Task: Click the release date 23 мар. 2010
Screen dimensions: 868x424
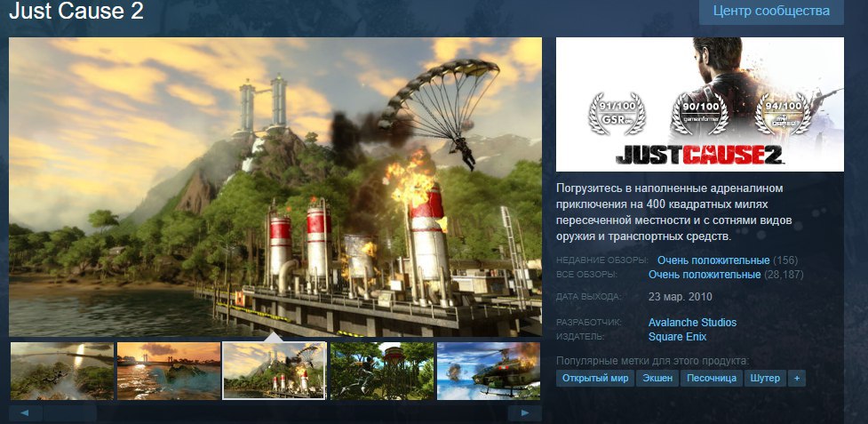Action: (x=680, y=297)
